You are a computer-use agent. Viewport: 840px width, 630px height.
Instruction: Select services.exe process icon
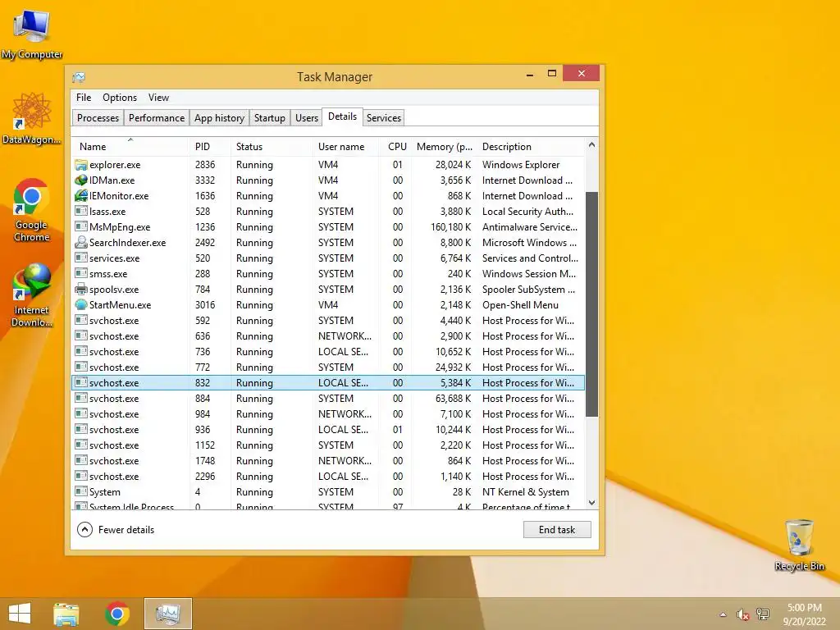(81, 258)
